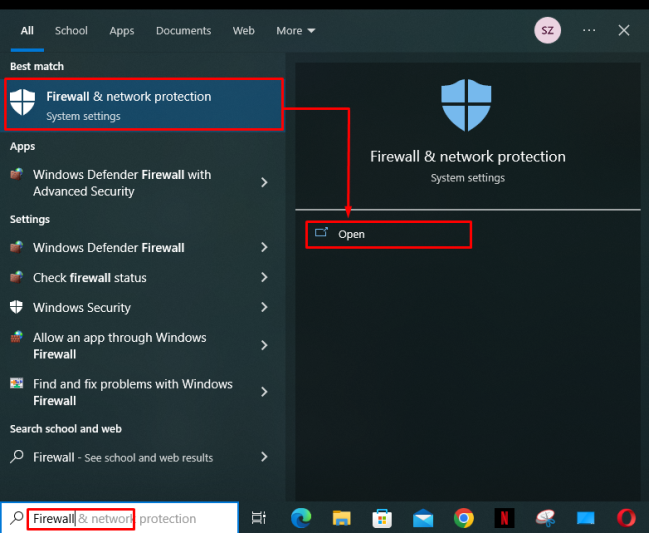Open the Mail app on the taskbar

(x=423, y=519)
